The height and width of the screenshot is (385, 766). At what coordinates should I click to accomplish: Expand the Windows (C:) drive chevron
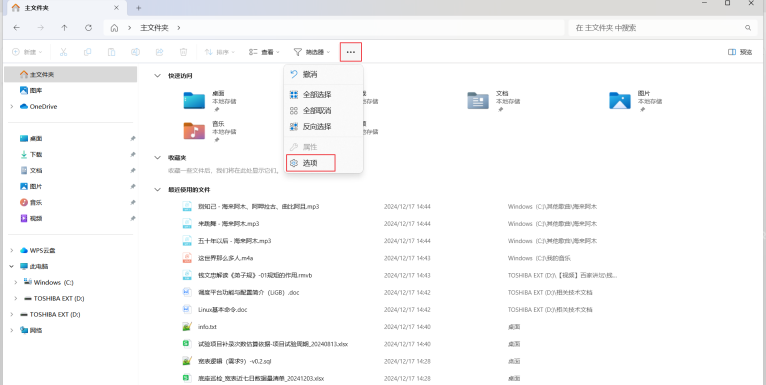tap(16, 282)
